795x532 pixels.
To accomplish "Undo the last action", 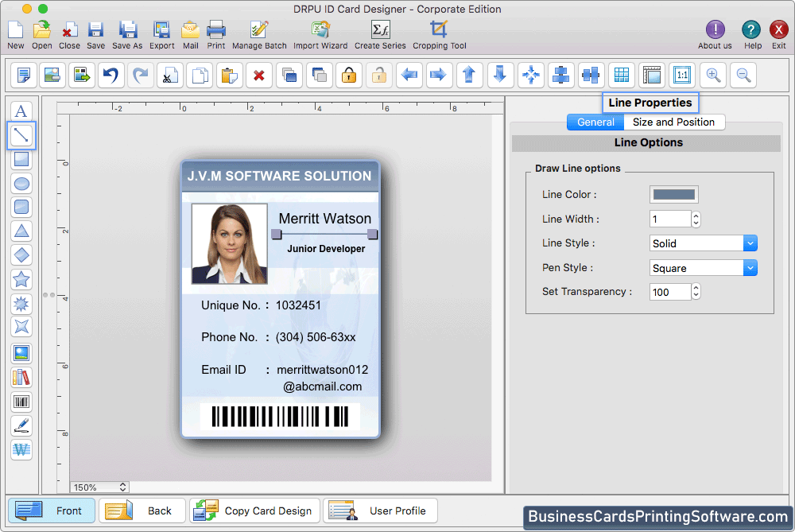I will pyautogui.click(x=111, y=76).
